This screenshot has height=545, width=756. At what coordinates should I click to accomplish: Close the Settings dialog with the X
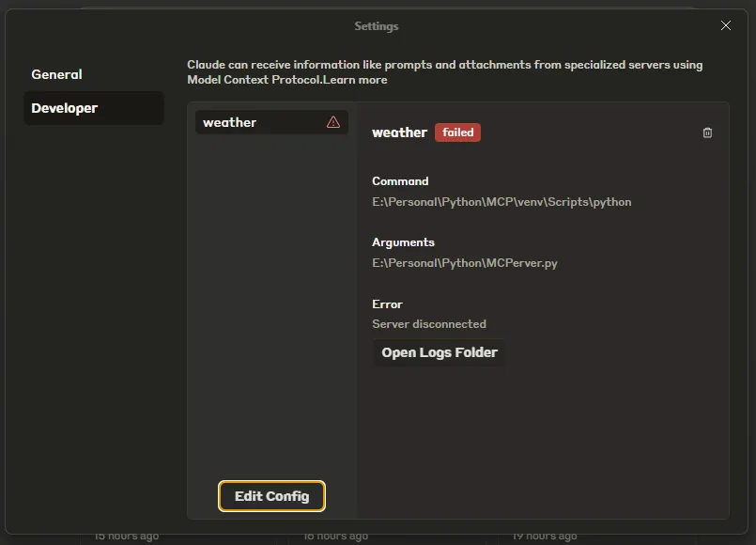pos(726,25)
